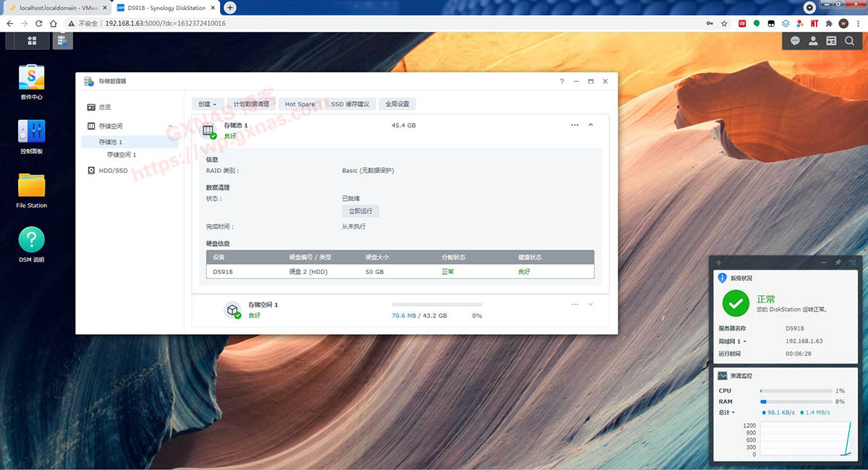Open File Station desktop icon
The width and height of the screenshot is (868, 470).
tap(31, 185)
